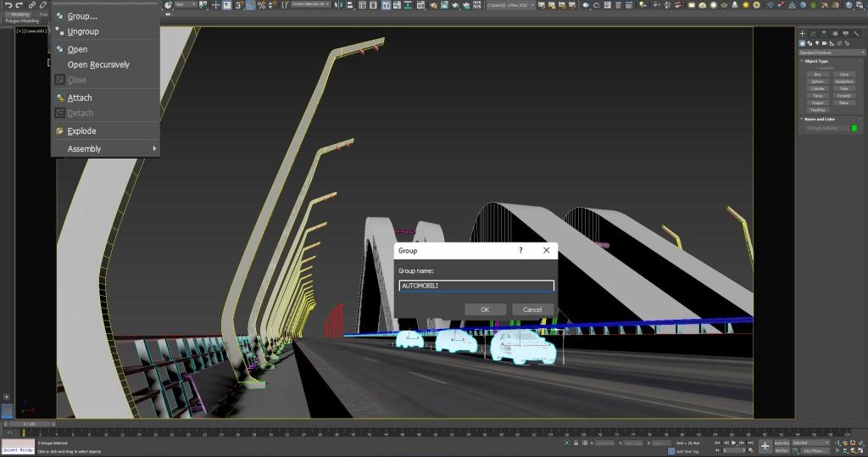The width and height of the screenshot is (868, 457).
Task: Toggle the 3D Snaps icon
Action: point(239,5)
